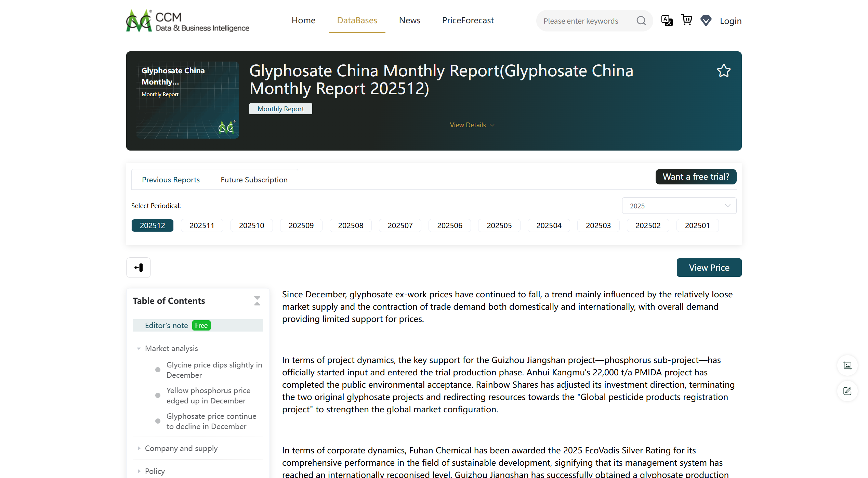Open the shopping cart
Viewport: 868px width, 478px height.
[x=686, y=20]
